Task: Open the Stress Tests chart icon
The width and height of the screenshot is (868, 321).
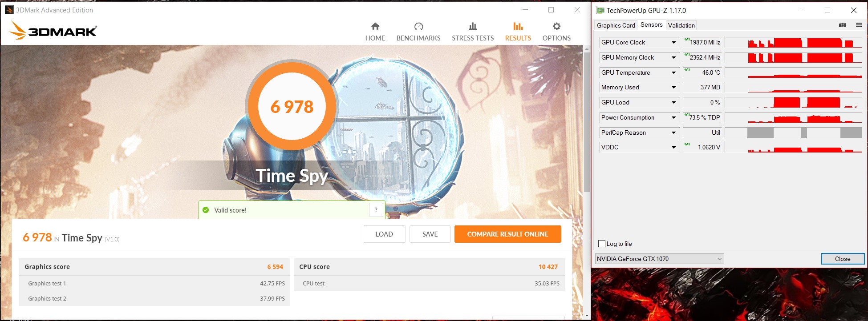Action: click(x=473, y=26)
